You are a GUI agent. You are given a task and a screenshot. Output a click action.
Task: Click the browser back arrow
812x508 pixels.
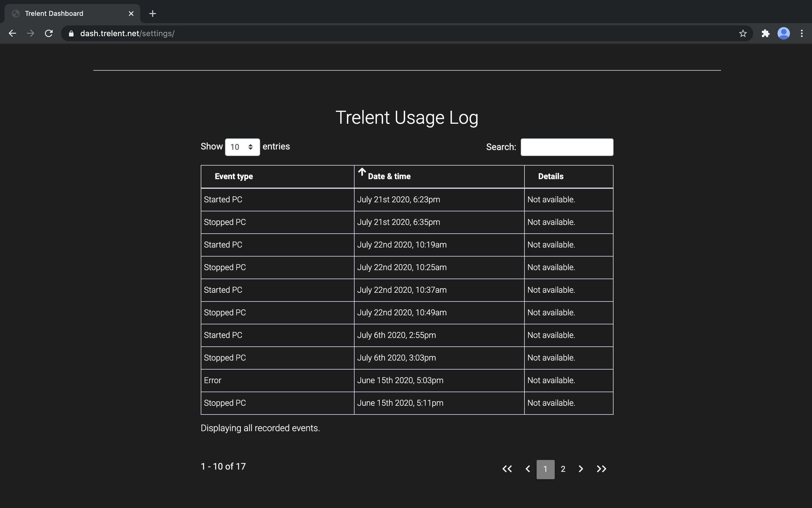coord(12,33)
